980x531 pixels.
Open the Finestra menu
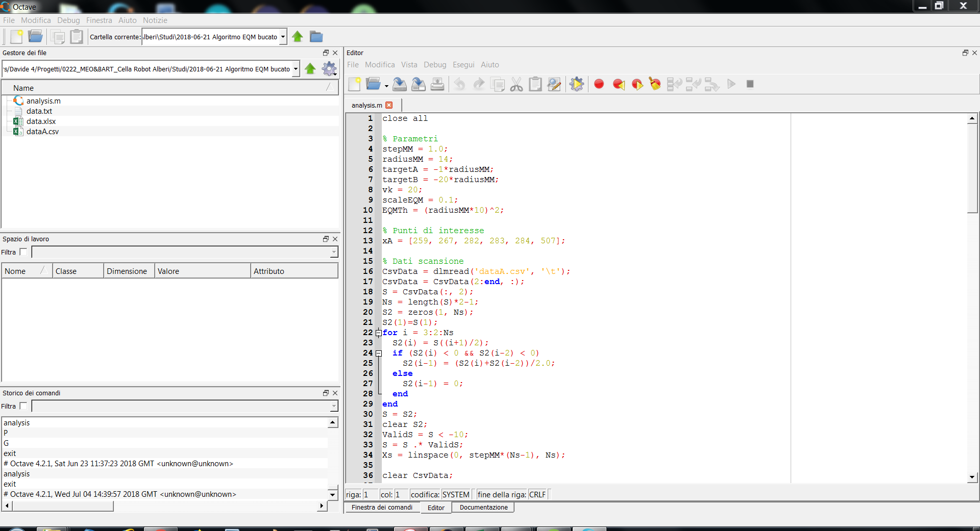(x=99, y=20)
